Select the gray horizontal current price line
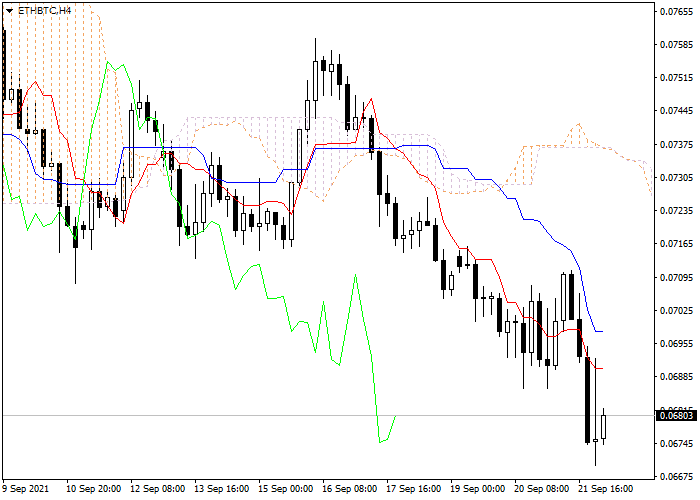 click(329, 416)
